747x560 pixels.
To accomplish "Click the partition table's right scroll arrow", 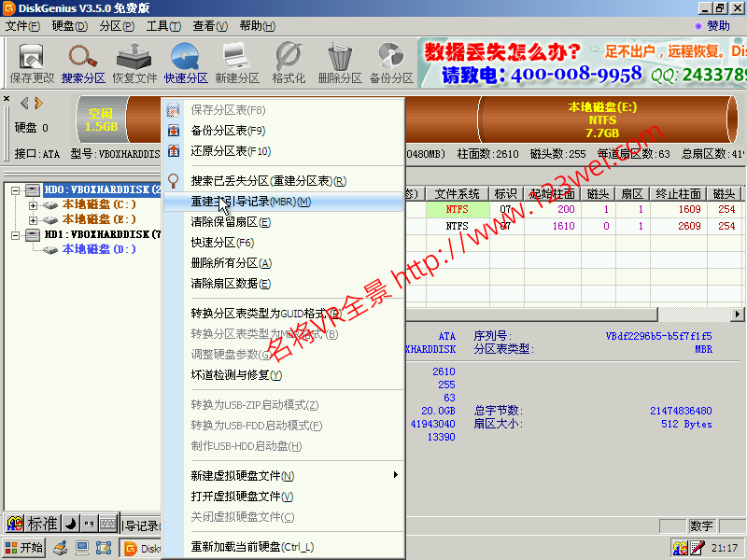I will click(x=738, y=315).
